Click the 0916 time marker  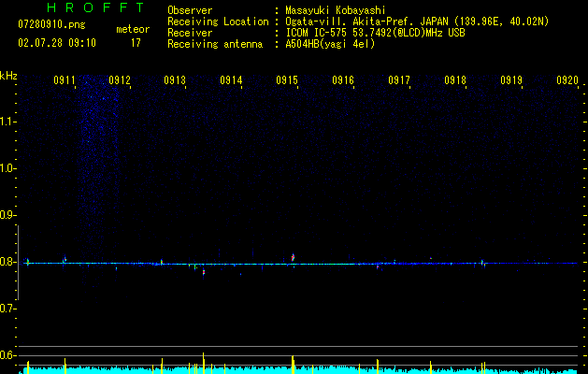343,79
